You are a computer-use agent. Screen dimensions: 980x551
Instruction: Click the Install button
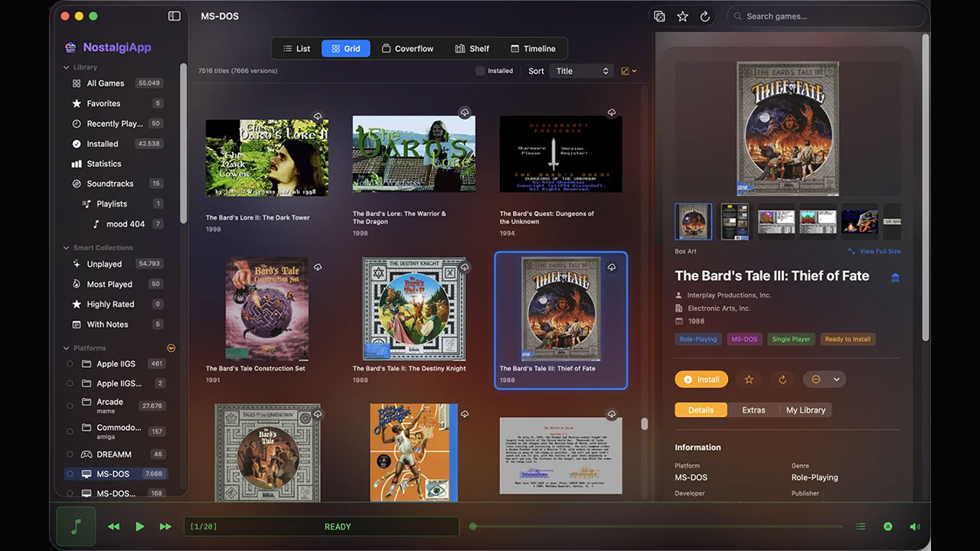point(701,380)
